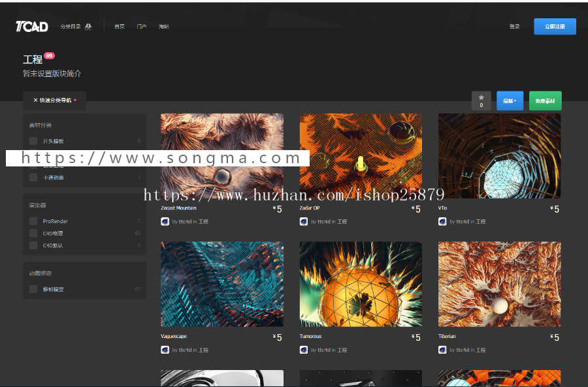Open the 最新 sort dropdown

tap(510, 101)
